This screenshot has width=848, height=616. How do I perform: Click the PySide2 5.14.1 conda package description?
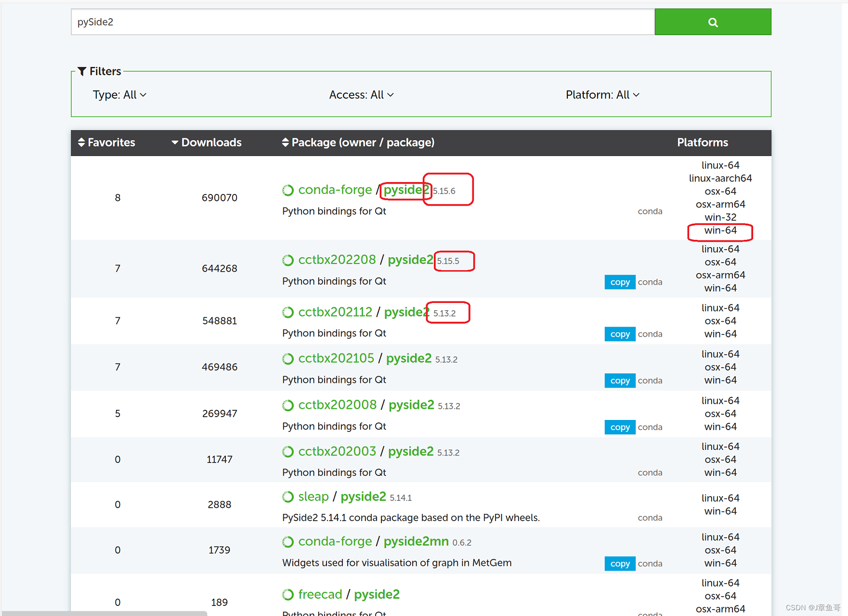(x=411, y=518)
